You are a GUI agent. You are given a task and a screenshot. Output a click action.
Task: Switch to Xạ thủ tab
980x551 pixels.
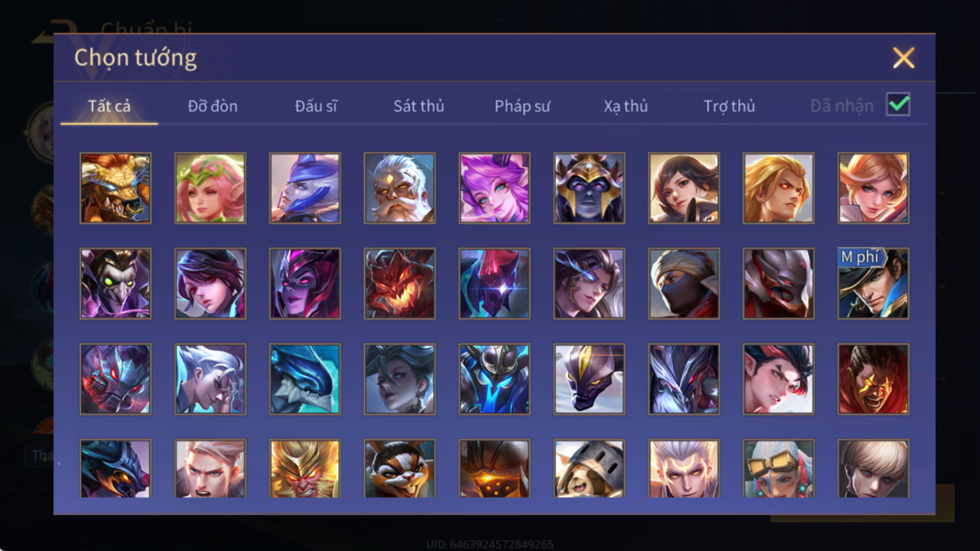[x=626, y=106]
